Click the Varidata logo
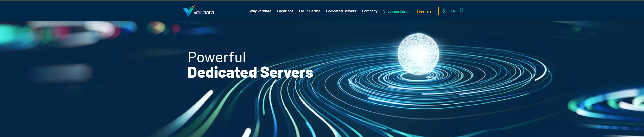This screenshot has width=644, height=137. [x=199, y=11]
